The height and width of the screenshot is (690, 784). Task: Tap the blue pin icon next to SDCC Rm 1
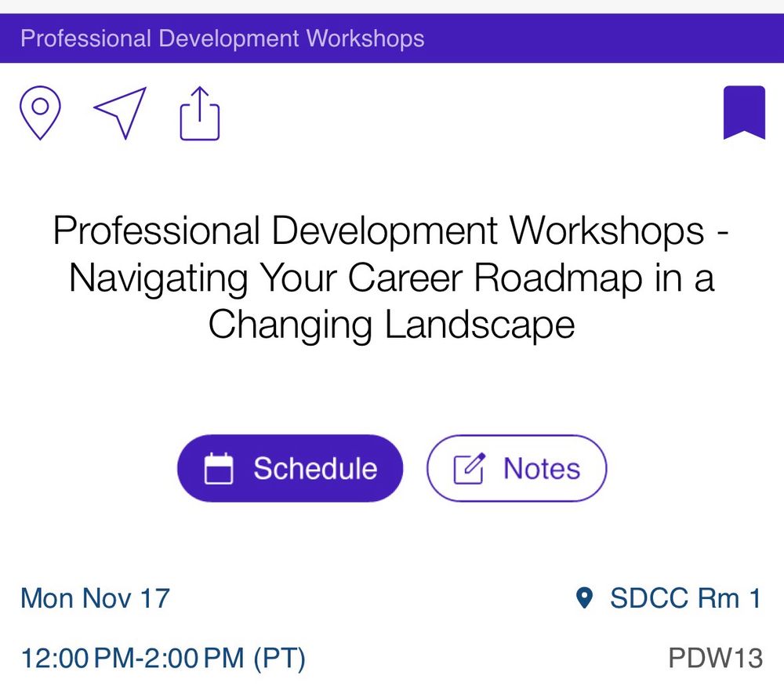pyautogui.click(x=585, y=597)
